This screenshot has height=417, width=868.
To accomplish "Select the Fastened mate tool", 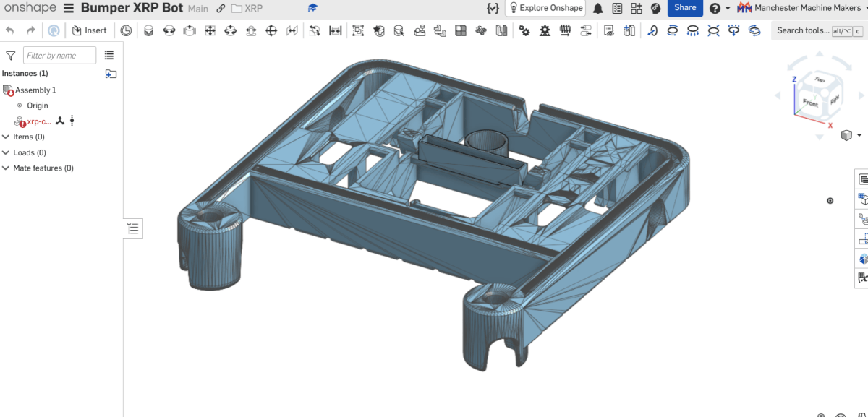I will [x=148, y=30].
